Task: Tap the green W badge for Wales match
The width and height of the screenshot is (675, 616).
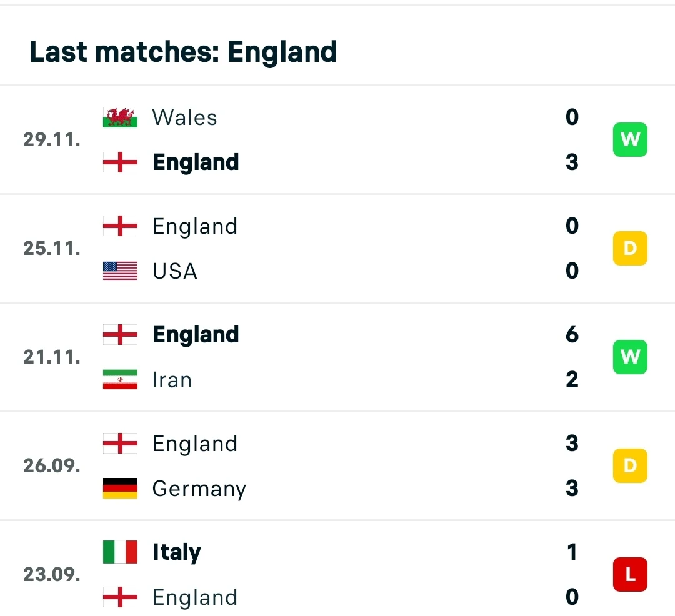Action: point(629,139)
